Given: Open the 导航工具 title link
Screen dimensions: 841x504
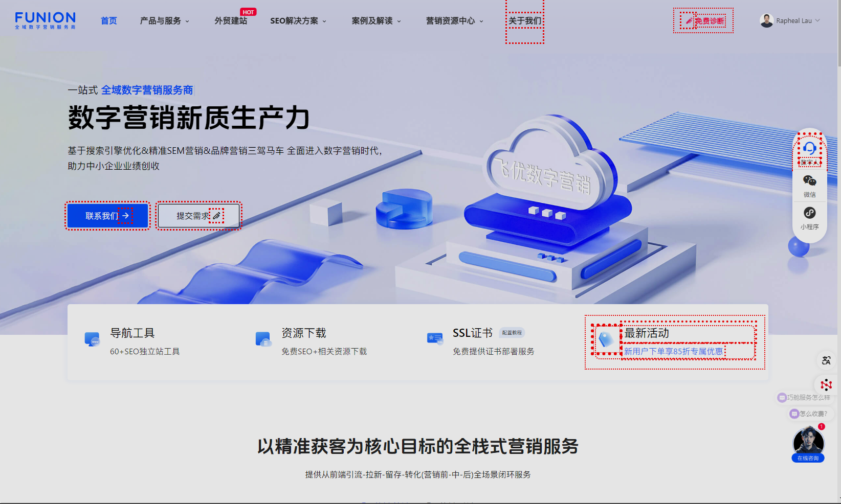Looking at the screenshot, I should (132, 333).
